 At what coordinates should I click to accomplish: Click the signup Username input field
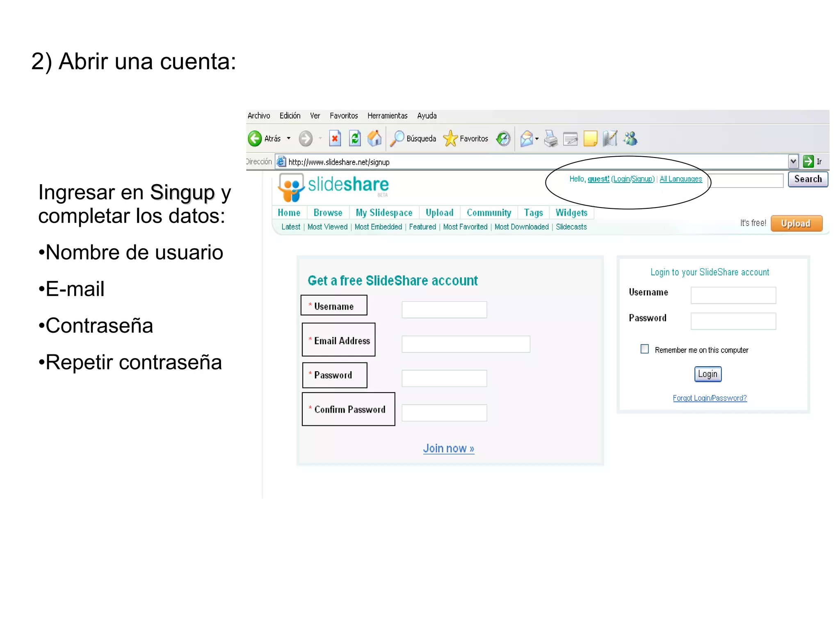(x=444, y=310)
